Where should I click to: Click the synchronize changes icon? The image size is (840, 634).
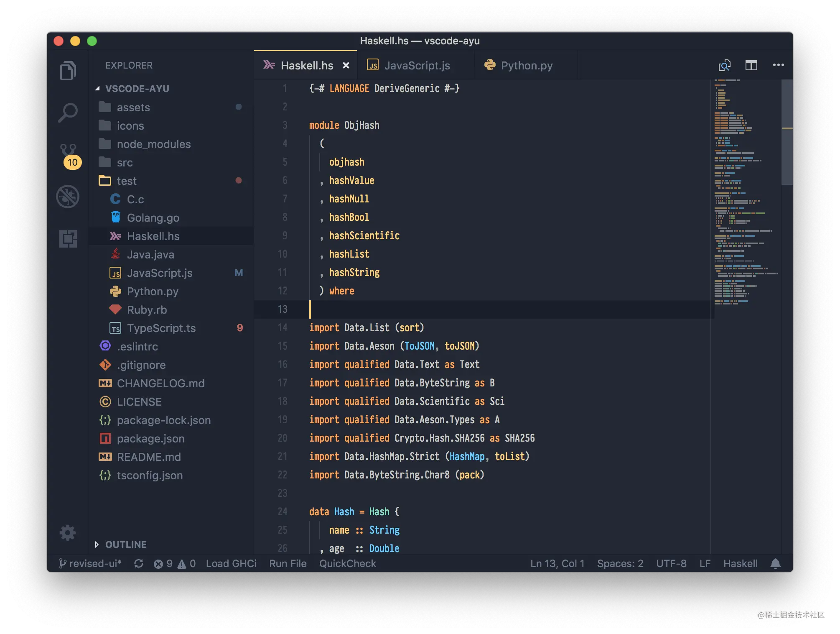tap(139, 564)
